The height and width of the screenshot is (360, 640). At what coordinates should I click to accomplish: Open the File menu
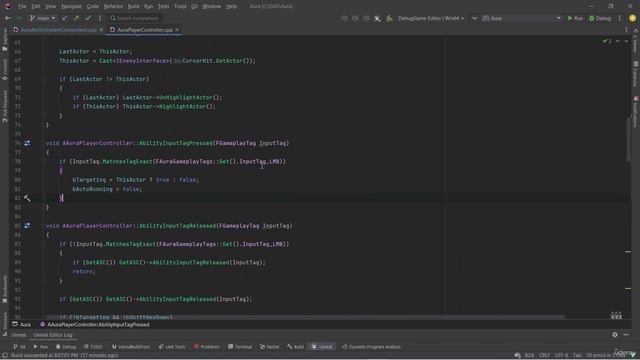tap(22, 6)
